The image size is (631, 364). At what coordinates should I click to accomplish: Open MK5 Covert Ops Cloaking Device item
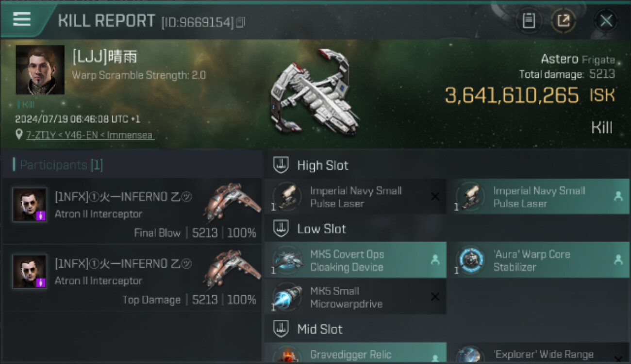355,261
